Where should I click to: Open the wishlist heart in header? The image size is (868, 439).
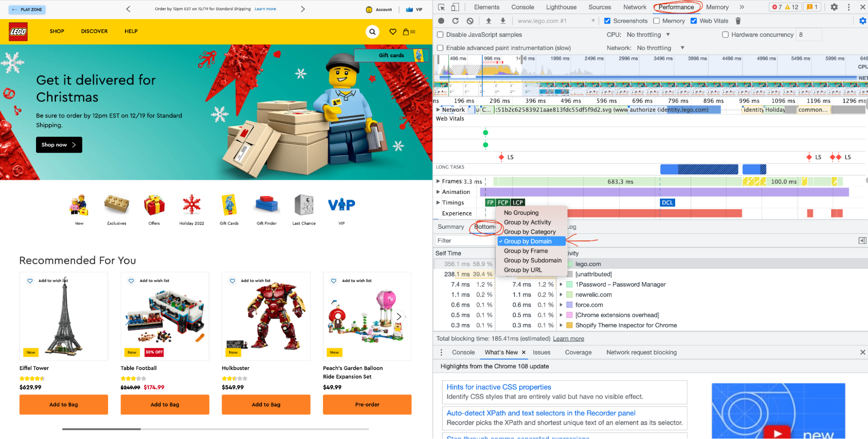tap(393, 32)
